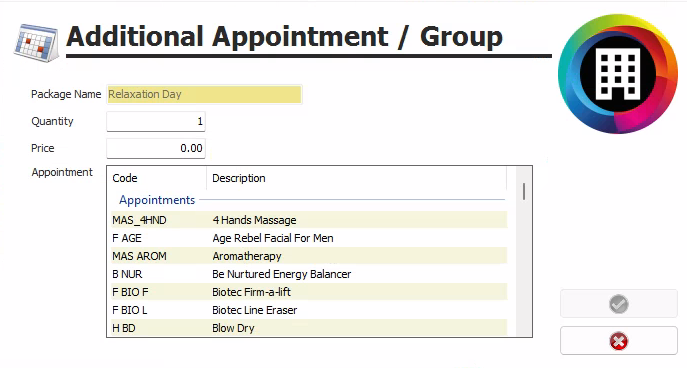Sort by the Description column header
This screenshot has width=687, height=368.
[x=357, y=178]
